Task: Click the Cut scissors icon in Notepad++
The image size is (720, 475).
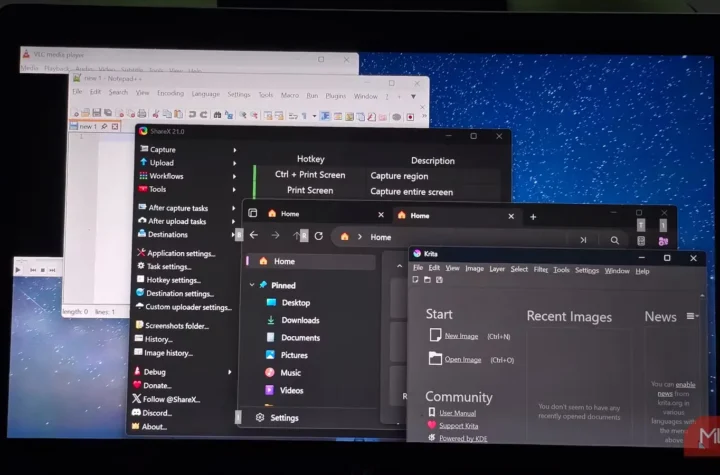Action: (156, 113)
